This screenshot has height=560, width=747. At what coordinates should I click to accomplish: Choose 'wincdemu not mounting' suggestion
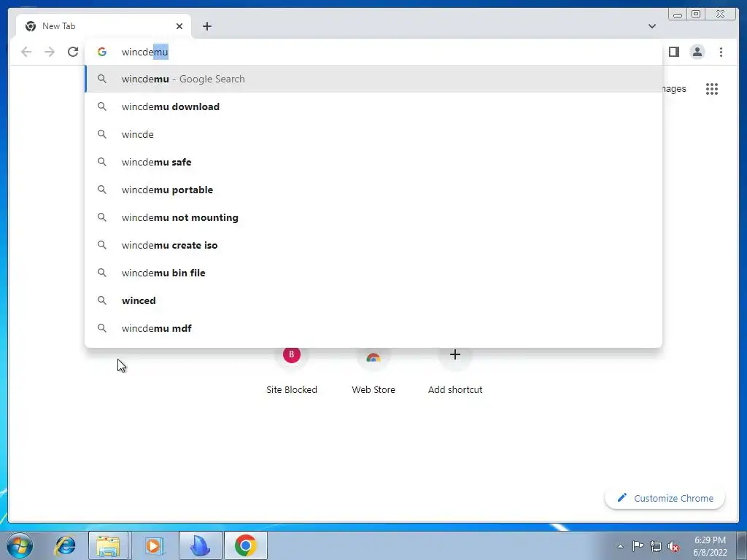pyautogui.click(x=373, y=217)
